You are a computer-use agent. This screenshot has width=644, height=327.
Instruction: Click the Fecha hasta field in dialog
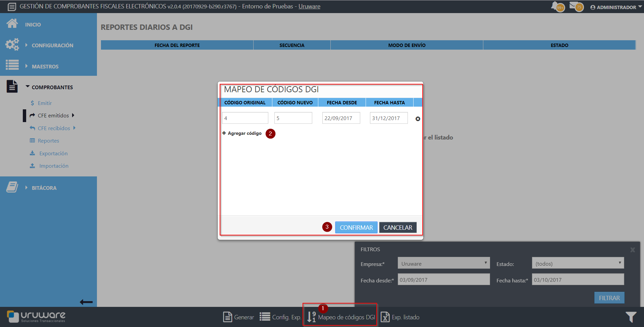coord(388,118)
